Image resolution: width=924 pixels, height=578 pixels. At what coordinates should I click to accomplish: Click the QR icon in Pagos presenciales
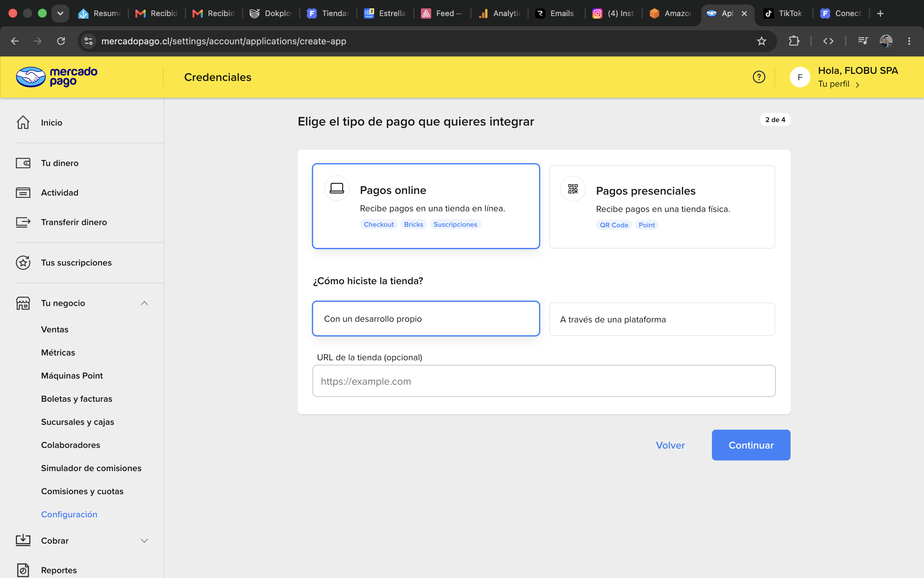click(x=573, y=189)
